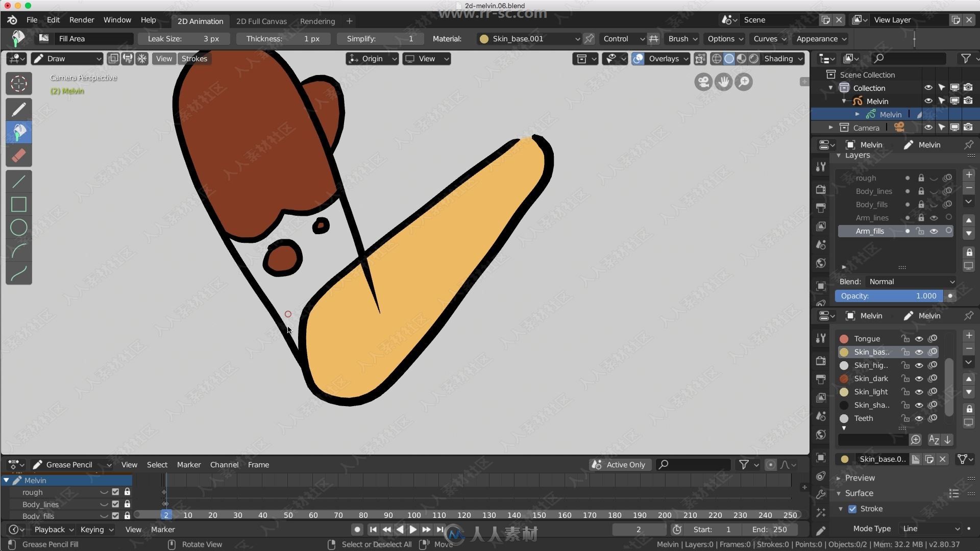Open the Channel menu in dopesheet
Screen dimensions: 980x551
[224, 465]
